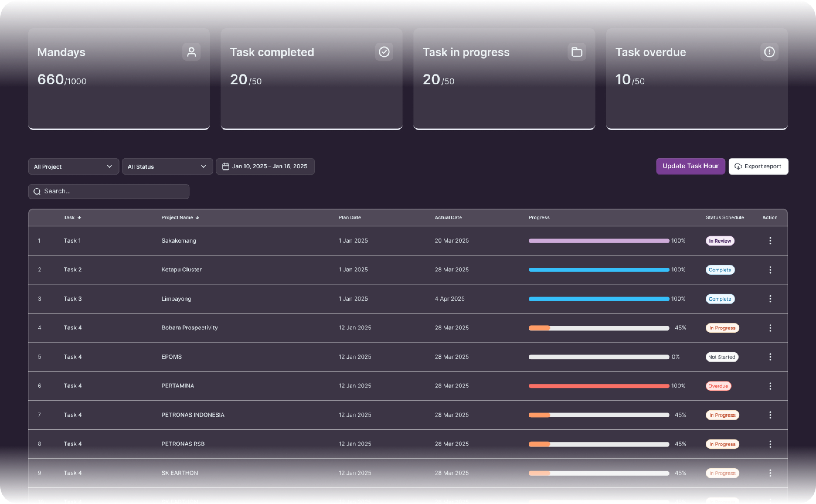816x504 pixels.
Task: Click Complete badge in Ketapu Cluster row
Action: pyautogui.click(x=720, y=270)
